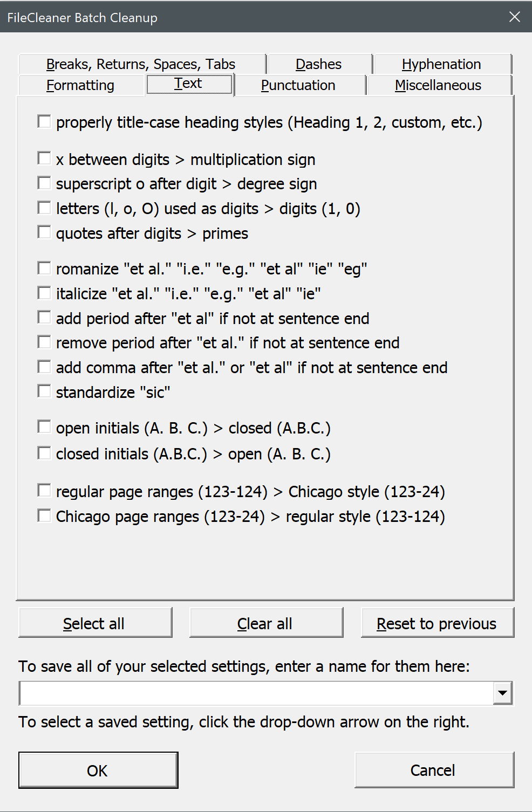Viewport: 532px width, 812px height.
Task: Check "standardize sic" option
Action: tap(44, 391)
